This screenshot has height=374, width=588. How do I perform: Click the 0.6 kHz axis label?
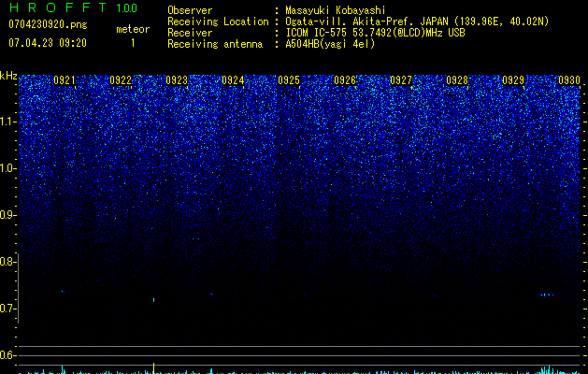pyautogui.click(x=7, y=355)
